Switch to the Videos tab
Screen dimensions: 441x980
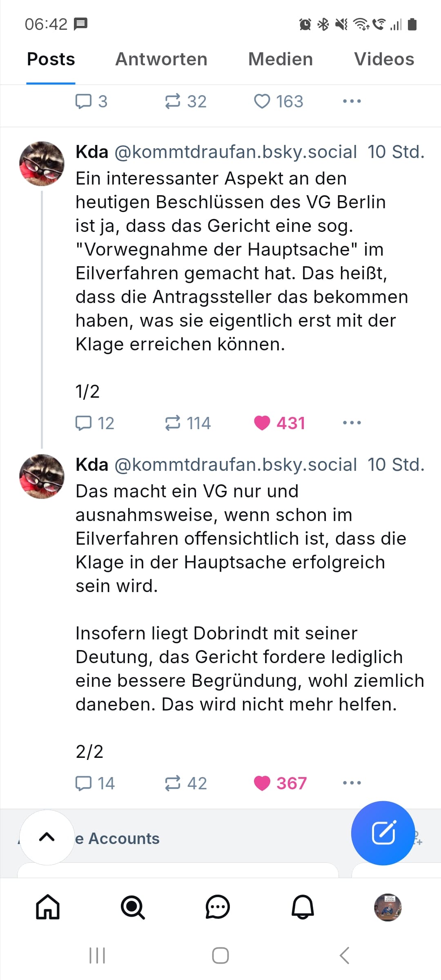tap(384, 59)
